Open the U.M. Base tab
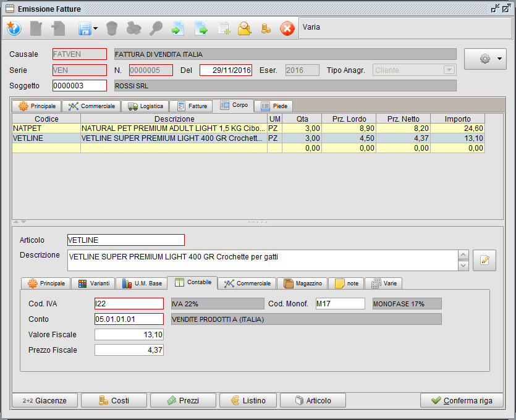 point(142,283)
